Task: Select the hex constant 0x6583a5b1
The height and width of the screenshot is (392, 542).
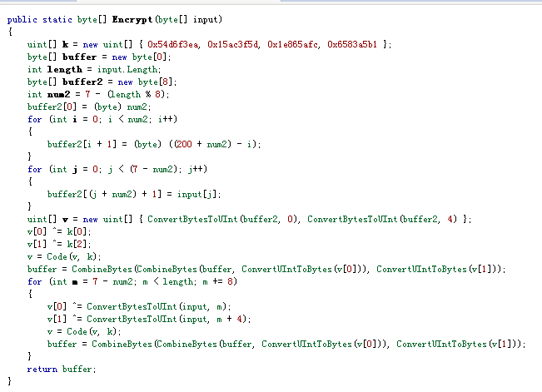Action: pyautogui.click(x=352, y=45)
